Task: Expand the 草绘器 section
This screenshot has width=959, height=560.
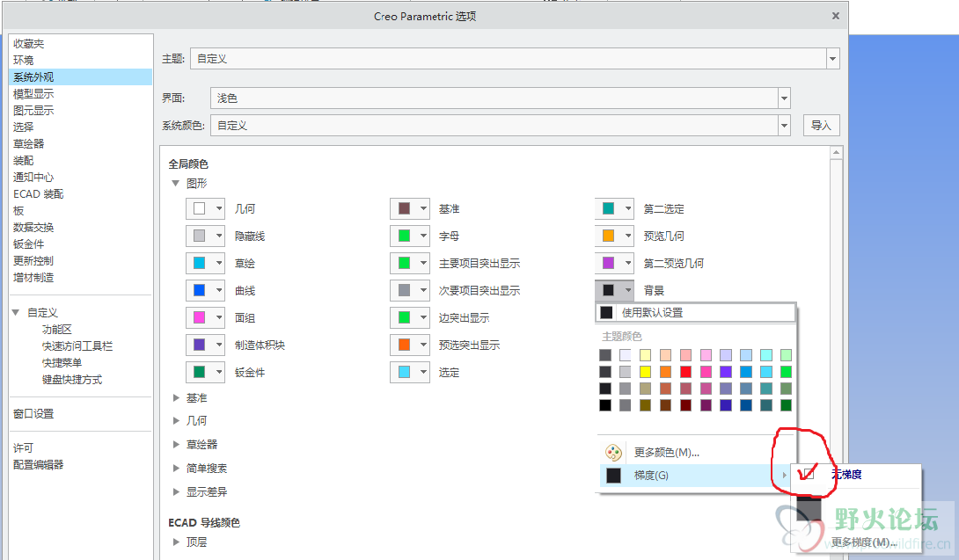Action: [x=176, y=445]
